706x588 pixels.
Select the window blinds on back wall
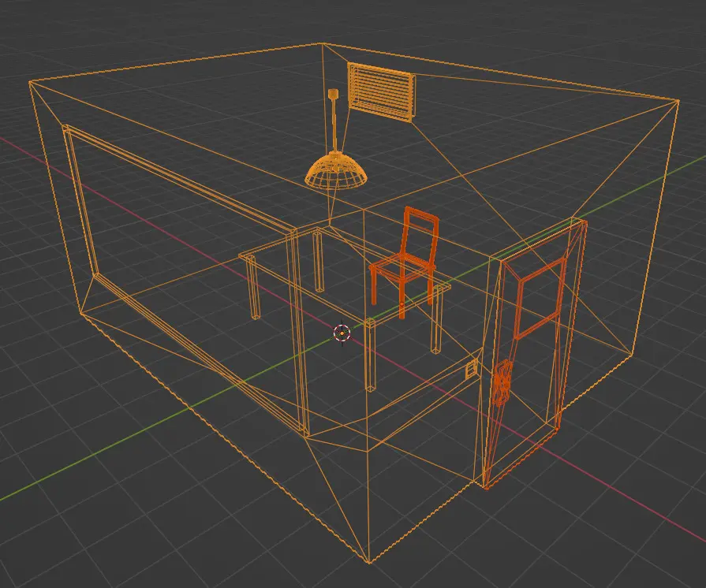(382, 92)
